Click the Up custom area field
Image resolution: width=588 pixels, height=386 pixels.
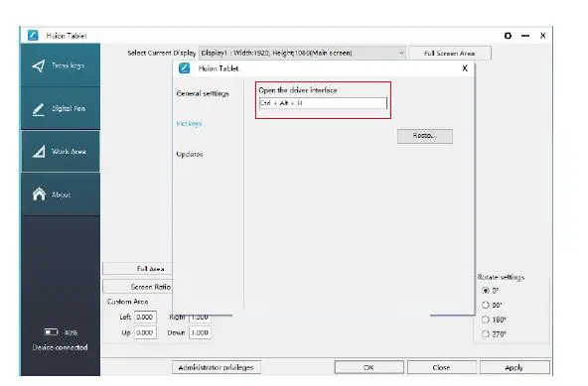(x=145, y=332)
